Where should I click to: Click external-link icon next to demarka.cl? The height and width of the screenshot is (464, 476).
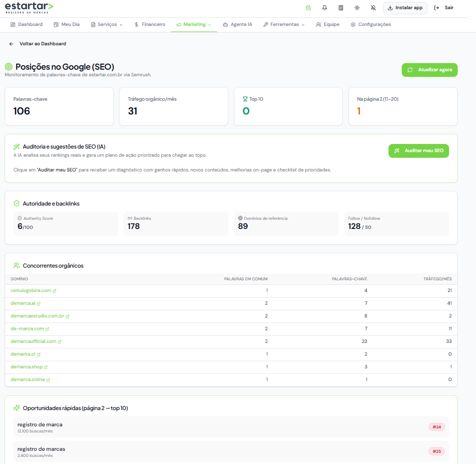coord(39,355)
